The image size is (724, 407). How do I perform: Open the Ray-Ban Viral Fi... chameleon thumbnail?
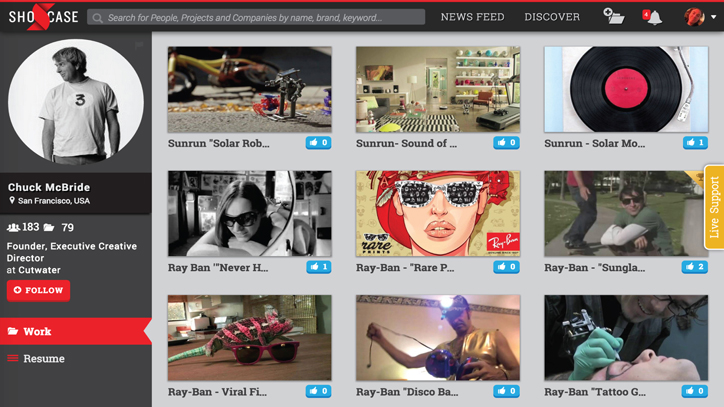click(249, 338)
